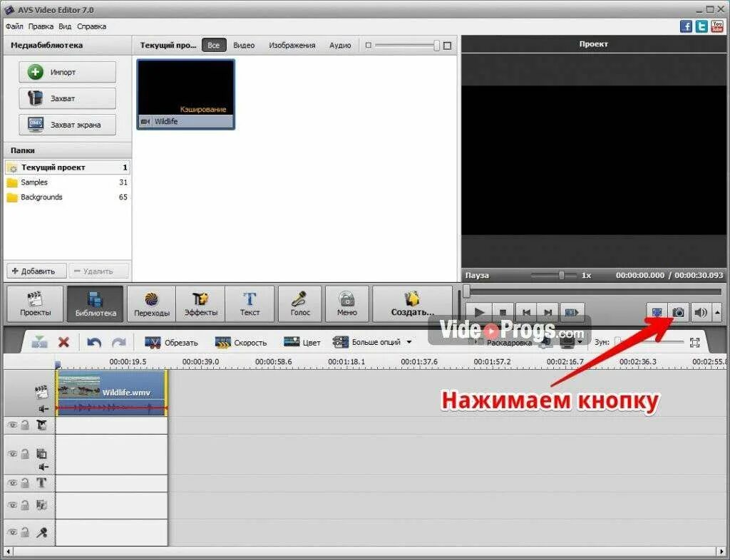Open the YouTube link icon
The width and height of the screenshot is (730, 560).
(717, 26)
